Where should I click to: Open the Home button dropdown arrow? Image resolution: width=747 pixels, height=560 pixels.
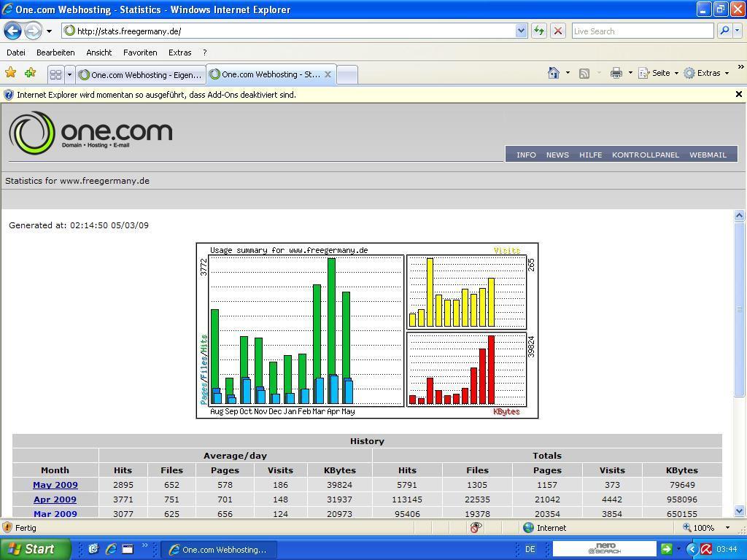pyautogui.click(x=568, y=73)
